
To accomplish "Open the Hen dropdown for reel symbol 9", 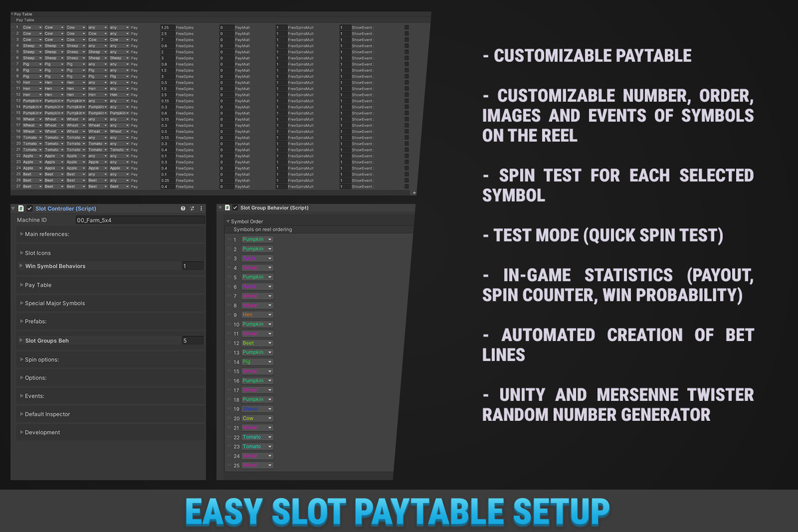I will pos(256,315).
